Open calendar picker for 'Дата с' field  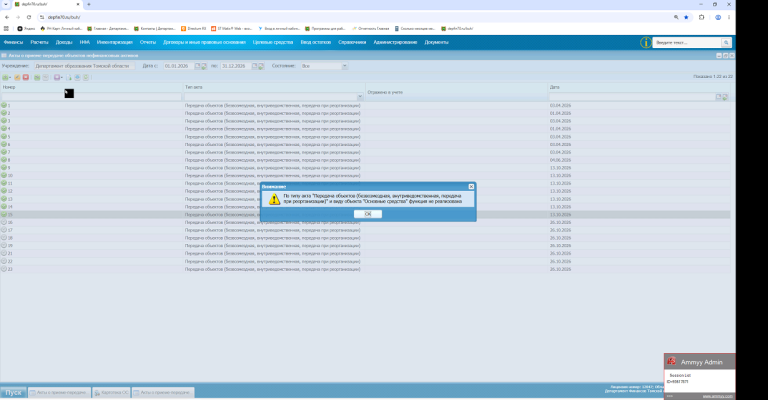(x=198, y=66)
